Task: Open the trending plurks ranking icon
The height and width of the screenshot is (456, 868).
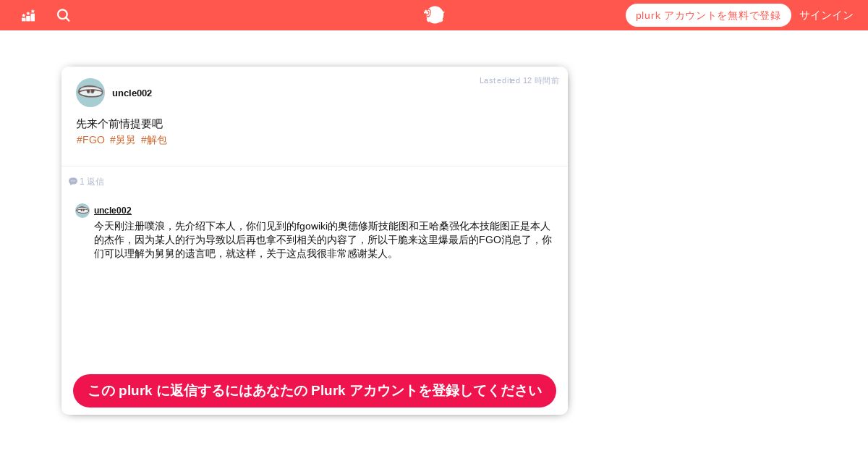Action: 28,15
